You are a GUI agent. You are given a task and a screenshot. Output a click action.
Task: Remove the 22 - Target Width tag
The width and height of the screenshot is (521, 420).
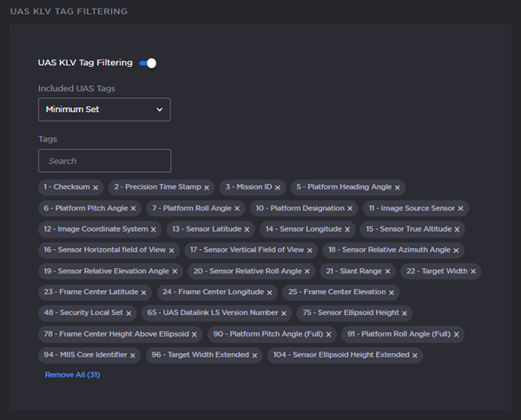[x=473, y=272]
